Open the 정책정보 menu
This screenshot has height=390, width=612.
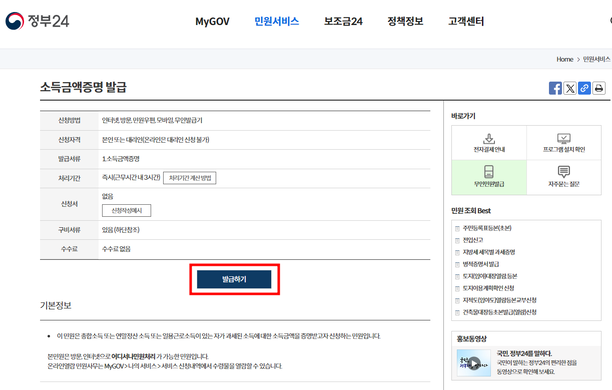click(x=405, y=21)
